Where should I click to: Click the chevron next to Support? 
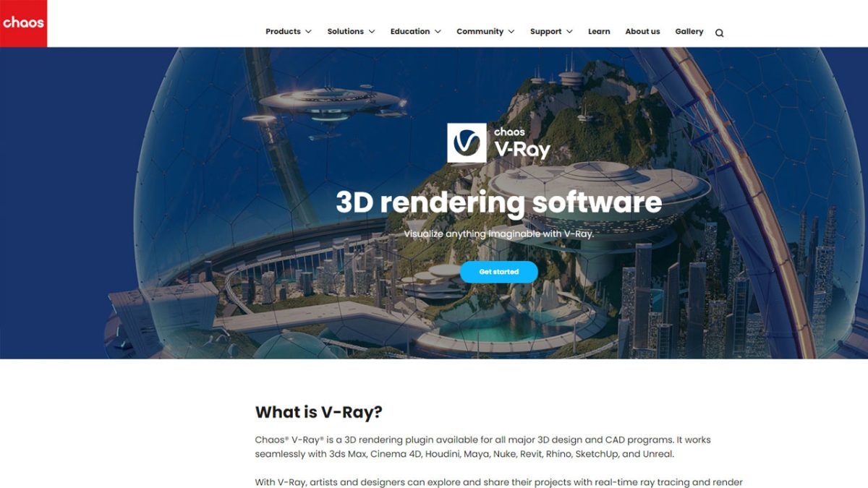[x=569, y=31]
